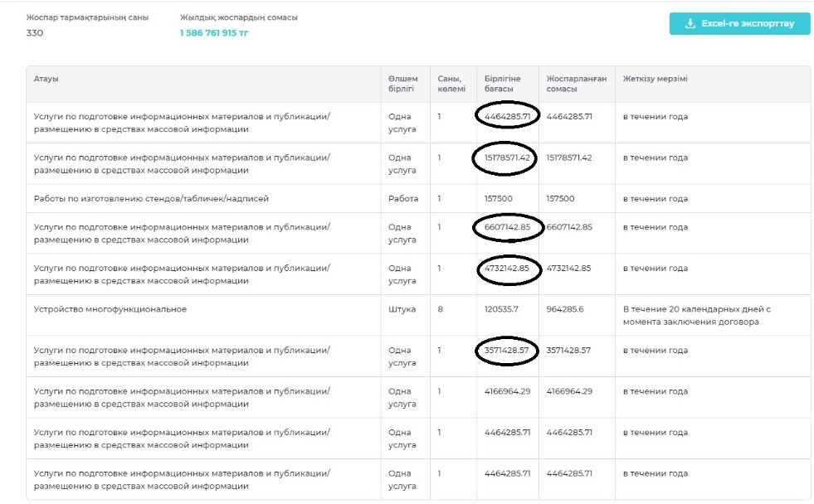Image resolution: width=814 pixels, height=504 pixels.
Task: Click the download icon on the Excel export button
Action: click(x=690, y=24)
